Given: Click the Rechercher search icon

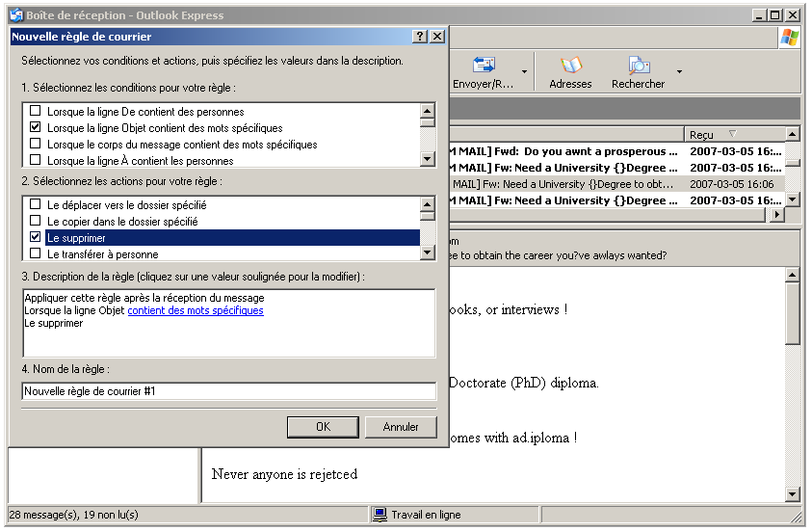Looking at the screenshot, I should pyautogui.click(x=639, y=65).
